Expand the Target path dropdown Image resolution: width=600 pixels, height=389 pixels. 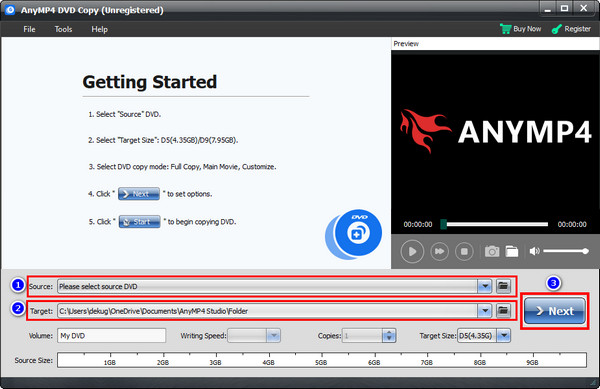tap(485, 311)
